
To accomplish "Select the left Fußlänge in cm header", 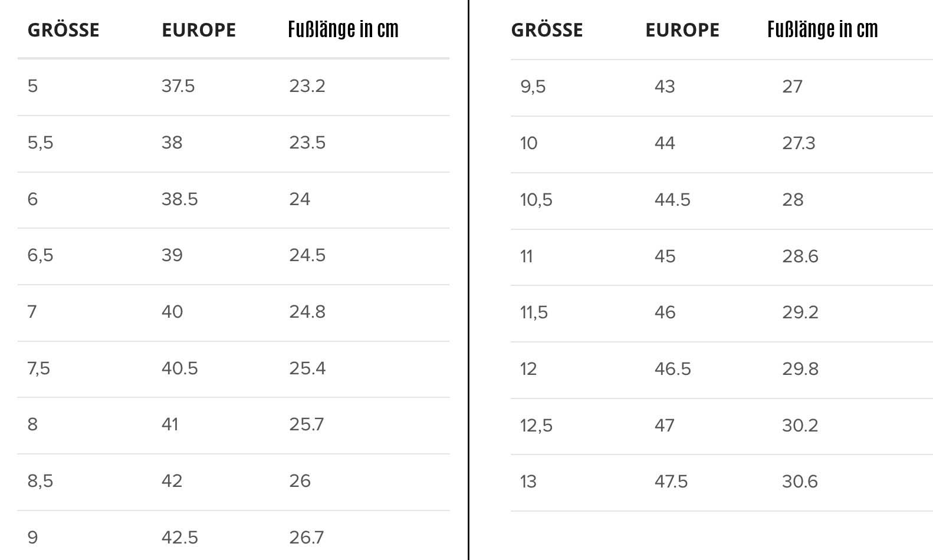I will (x=343, y=29).
